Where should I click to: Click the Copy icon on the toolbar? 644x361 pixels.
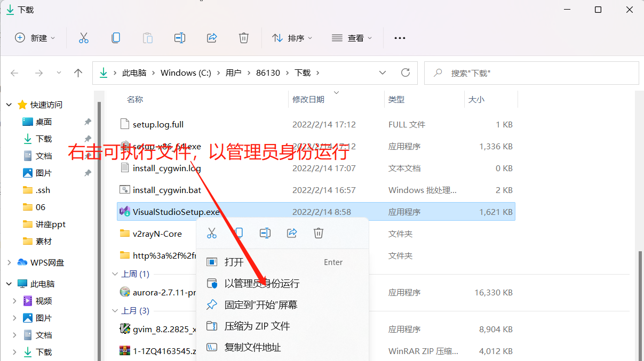click(x=115, y=37)
